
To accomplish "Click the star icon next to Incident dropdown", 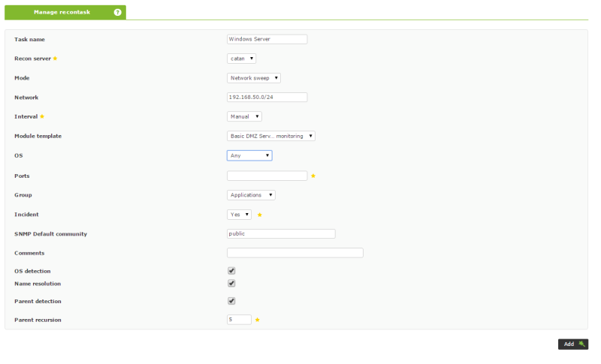I will click(x=259, y=215).
